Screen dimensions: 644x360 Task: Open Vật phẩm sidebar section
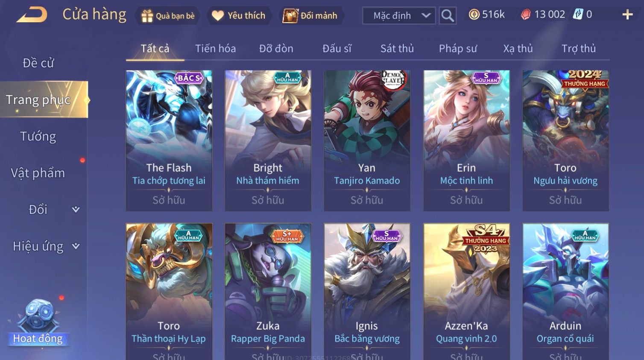(x=38, y=173)
